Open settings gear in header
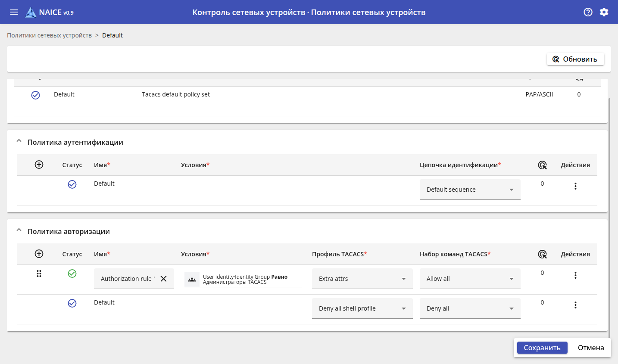Screen dimensions: 618x364 604,12
